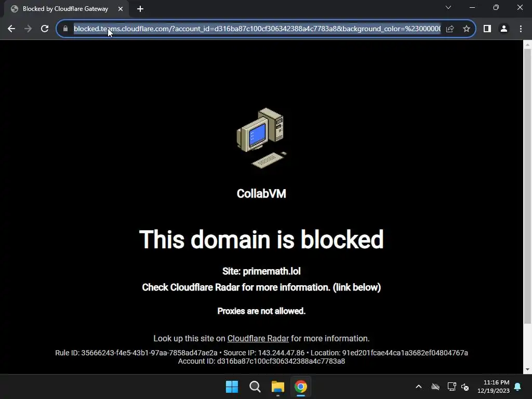Open the Chrome three-dot menu
The width and height of the screenshot is (532, 399).
(x=521, y=29)
